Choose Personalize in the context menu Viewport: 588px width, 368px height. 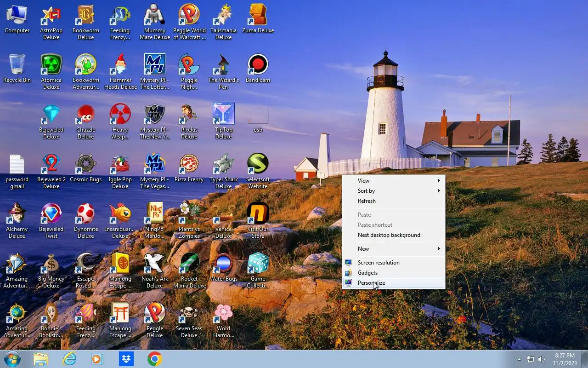click(394, 283)
